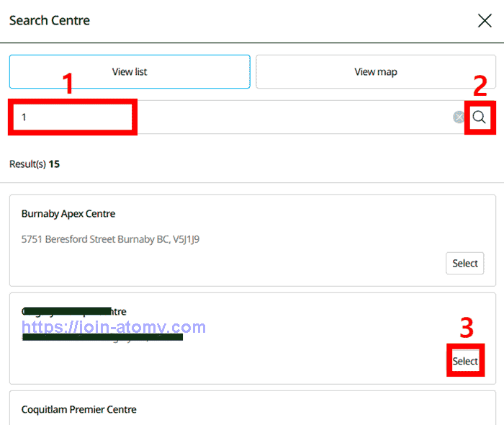Click the red number 3 annotation label
The height and width of the screenshot is (425, 504).
(467, 328)
